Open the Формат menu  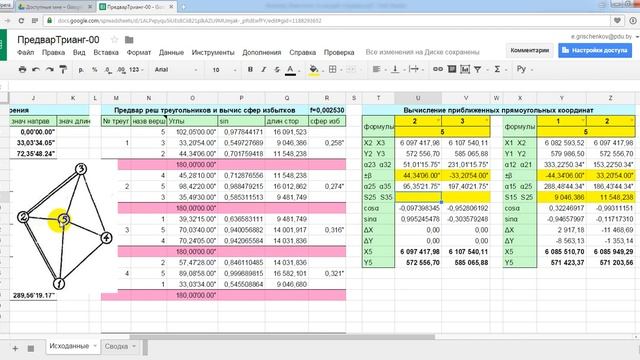(139, 52)
